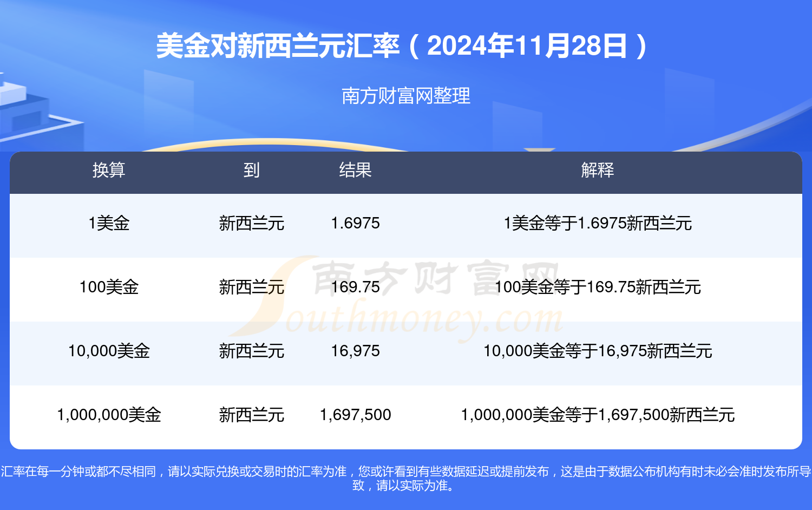Click the 解释 column header
This screenshot has height=510, width=812.
(x=598, y=170)
